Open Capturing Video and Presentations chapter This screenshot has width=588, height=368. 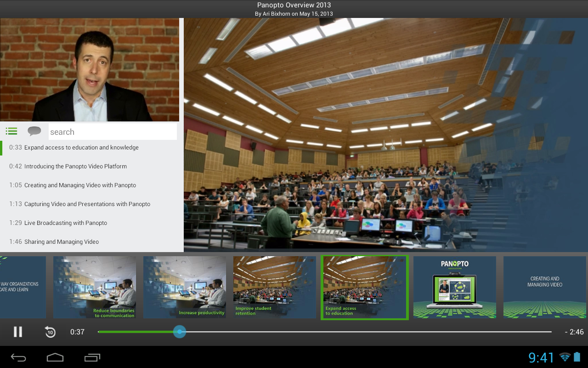click(x=87, y=204)
